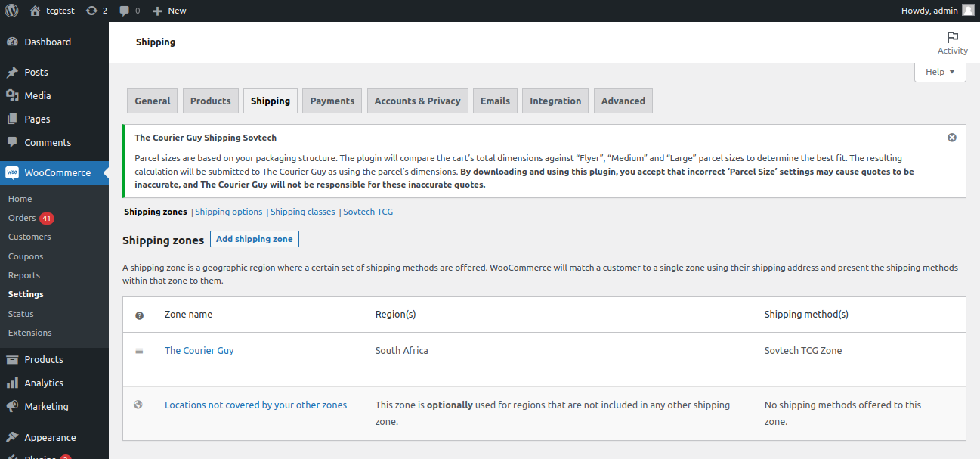Click the drag handle for The Courier Guy zone
980x459 pixels.
(139, 351)
